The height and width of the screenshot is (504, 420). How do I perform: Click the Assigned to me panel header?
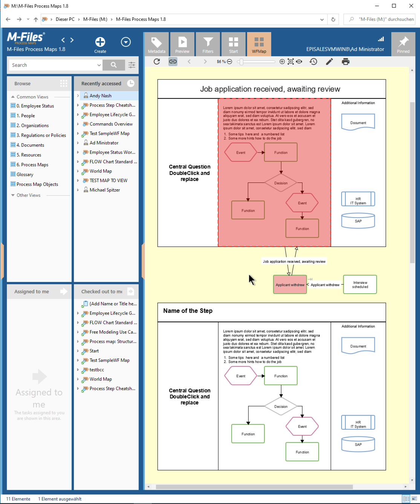[x=39, y=291]
